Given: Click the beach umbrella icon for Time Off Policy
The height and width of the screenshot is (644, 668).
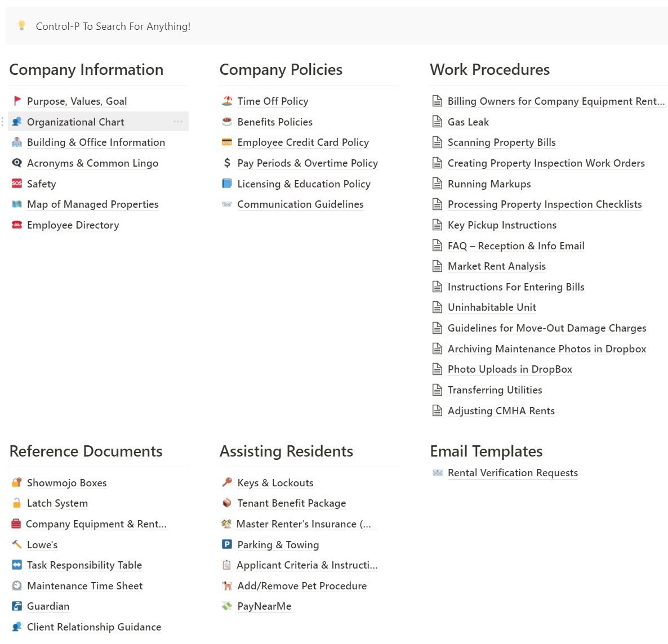Looking at the screenshot, I should (x=227, y=101).
